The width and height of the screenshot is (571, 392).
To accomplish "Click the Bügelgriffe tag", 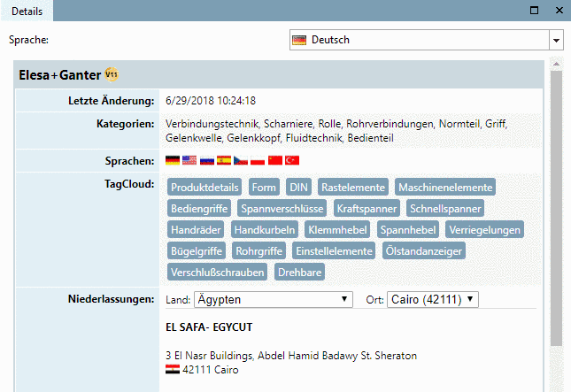I will pos(197,250).
